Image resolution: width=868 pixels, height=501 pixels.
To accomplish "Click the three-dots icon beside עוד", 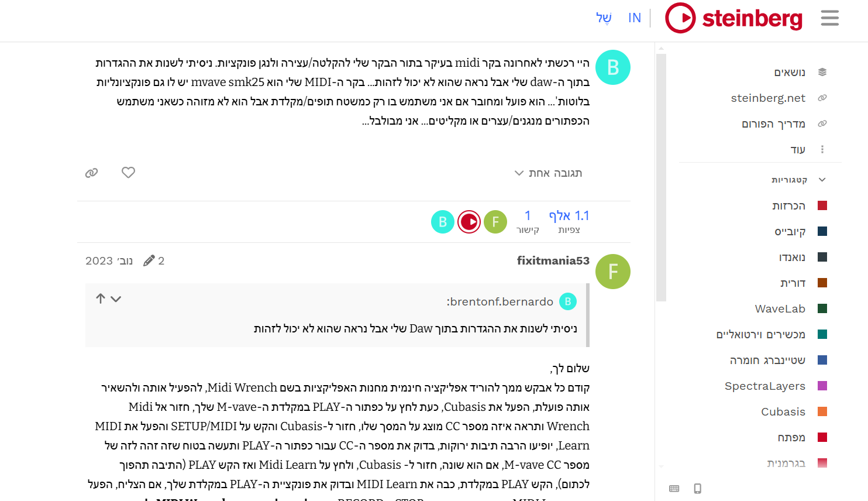I will (x=822, y=150).
